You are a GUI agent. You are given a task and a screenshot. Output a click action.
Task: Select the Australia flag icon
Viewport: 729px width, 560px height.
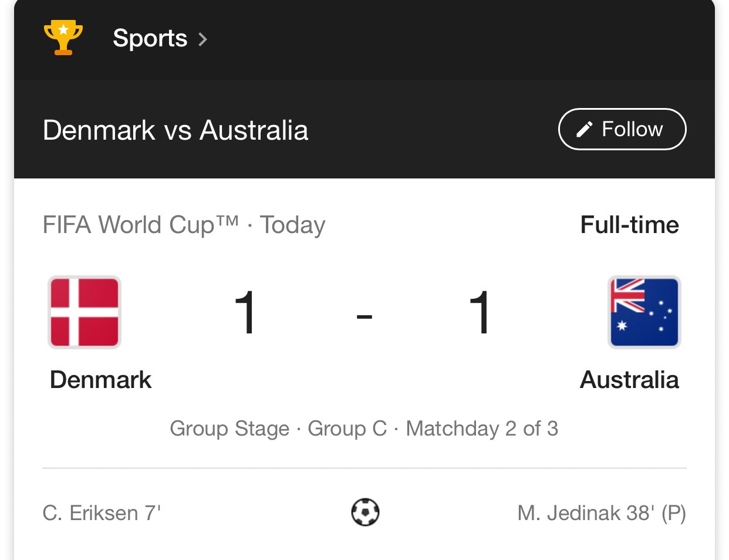pos(644,312)
